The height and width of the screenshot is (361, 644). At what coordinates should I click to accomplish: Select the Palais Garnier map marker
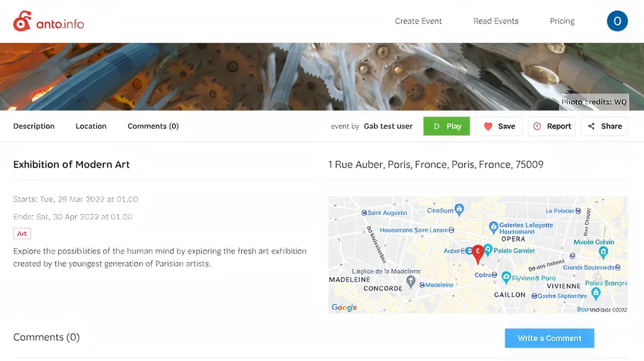coord(488,250)
